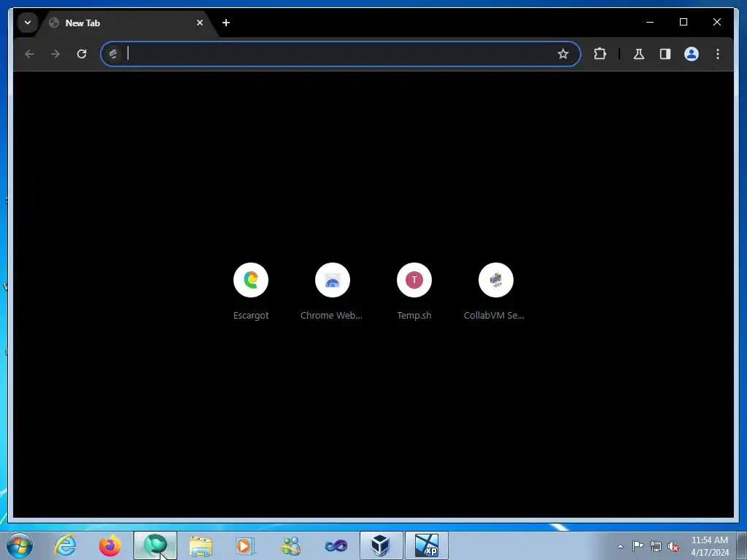The height and width of the screenshot is (560, 747).
Task: Open the Chrome Labs flask icon
Action: pos(639,54)
